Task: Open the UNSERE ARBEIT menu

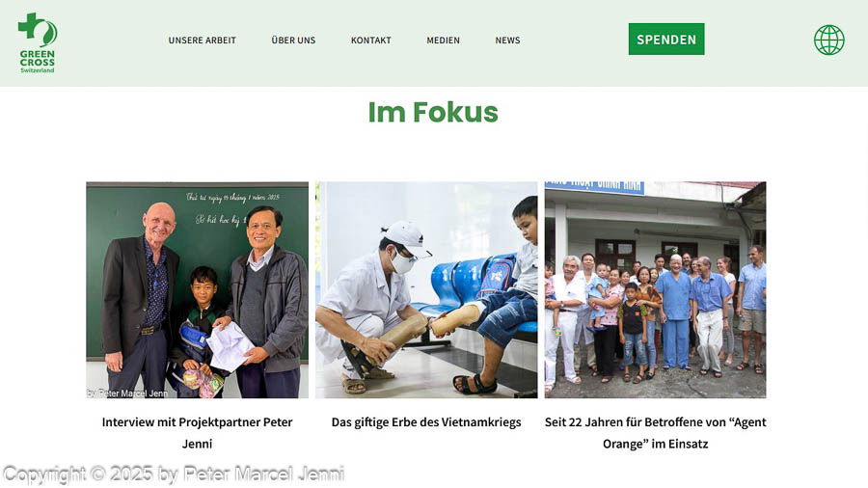Action: (x=203, y=41)
